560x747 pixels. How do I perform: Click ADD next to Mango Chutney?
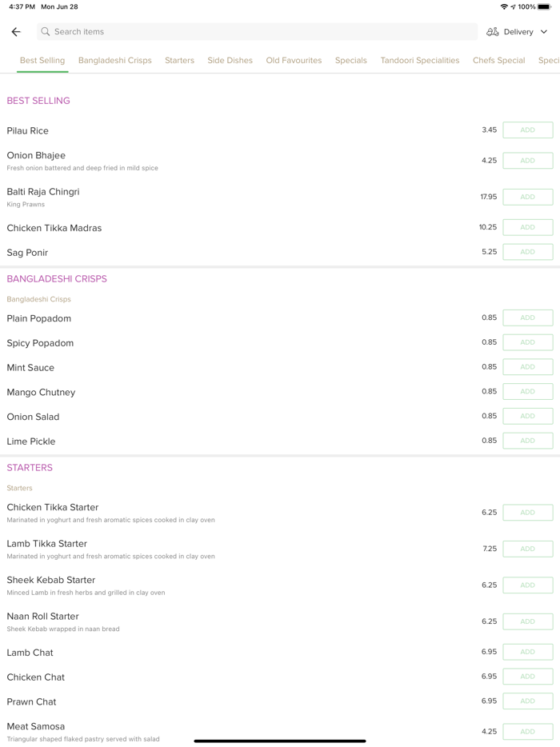coord(527,392)
